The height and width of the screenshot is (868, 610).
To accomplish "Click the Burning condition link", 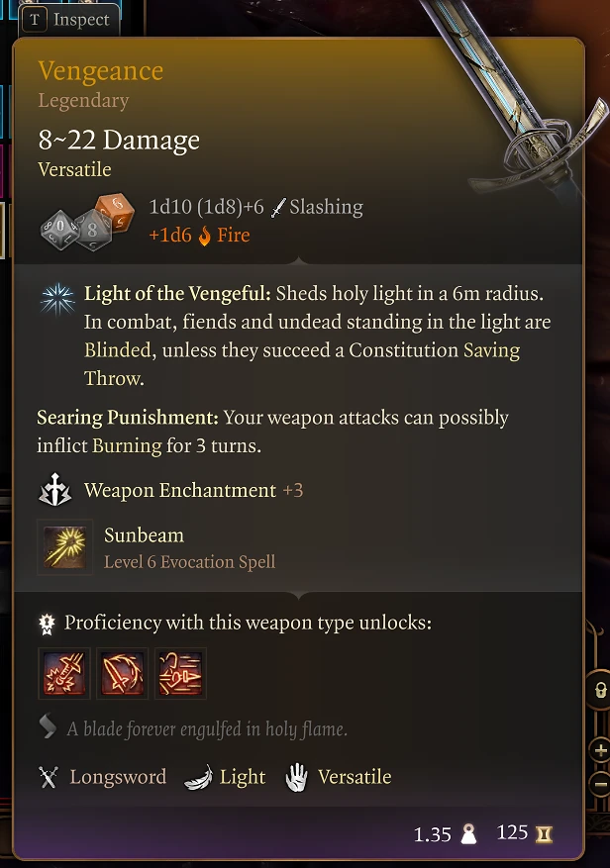I will point(127,445).
